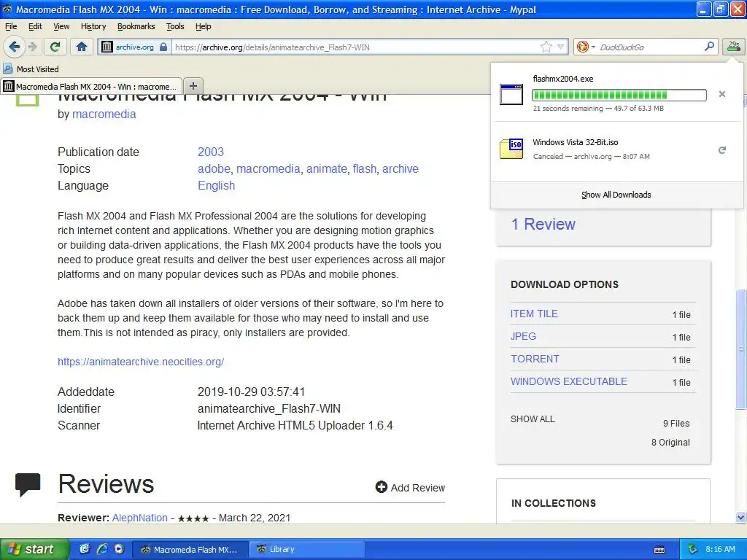Click the Add Review plus icon

[x=381, y=487]
